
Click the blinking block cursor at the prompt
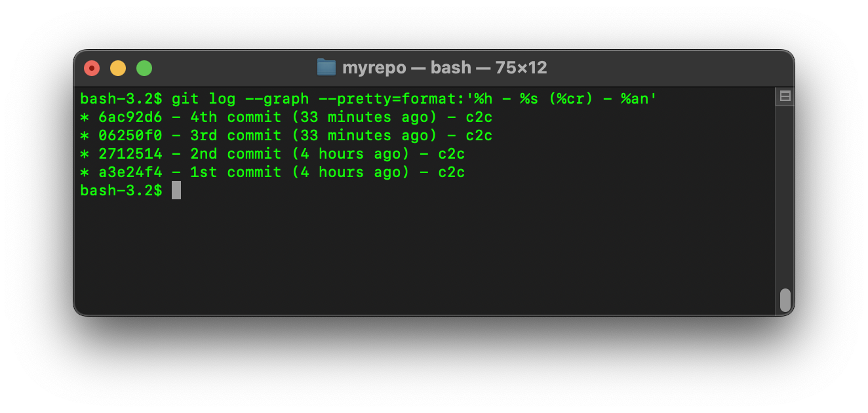(175, 190)
